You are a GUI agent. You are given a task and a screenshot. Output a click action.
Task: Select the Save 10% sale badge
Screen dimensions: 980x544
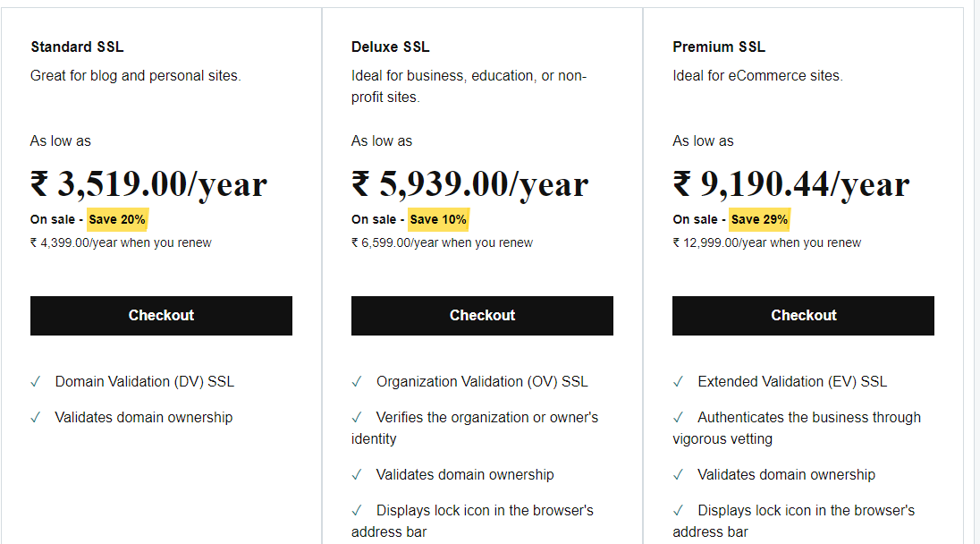pos(438,219)
